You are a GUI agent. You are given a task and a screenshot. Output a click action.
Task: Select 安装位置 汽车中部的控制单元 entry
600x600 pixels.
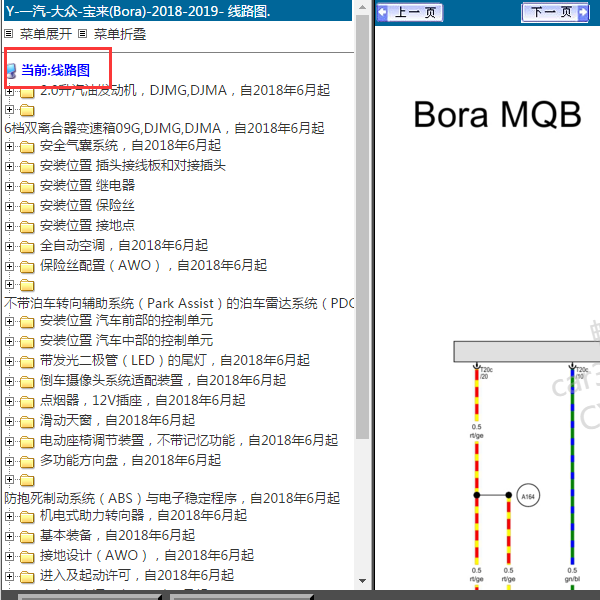pyautogui.click(x=127, y=340)
